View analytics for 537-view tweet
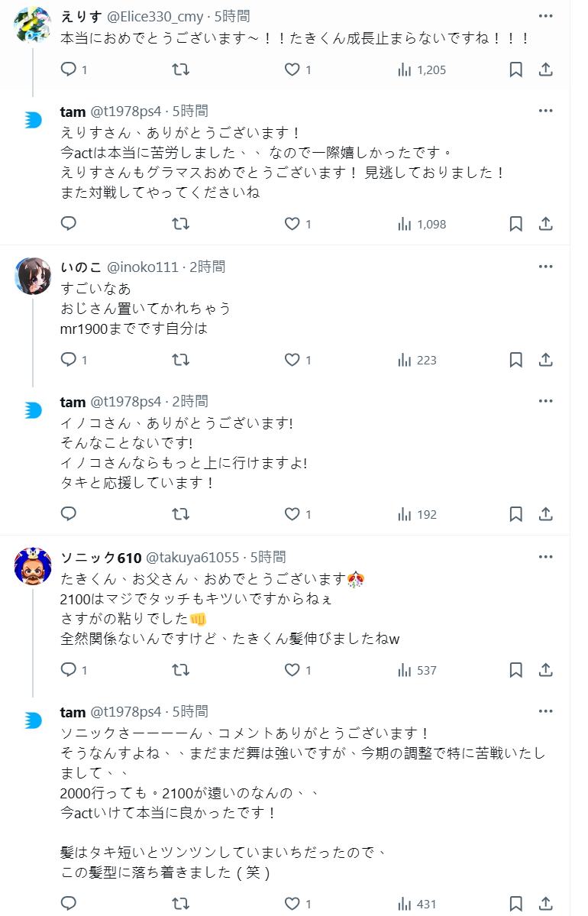Viewport: 588px width, 916px height. (417, 670)
